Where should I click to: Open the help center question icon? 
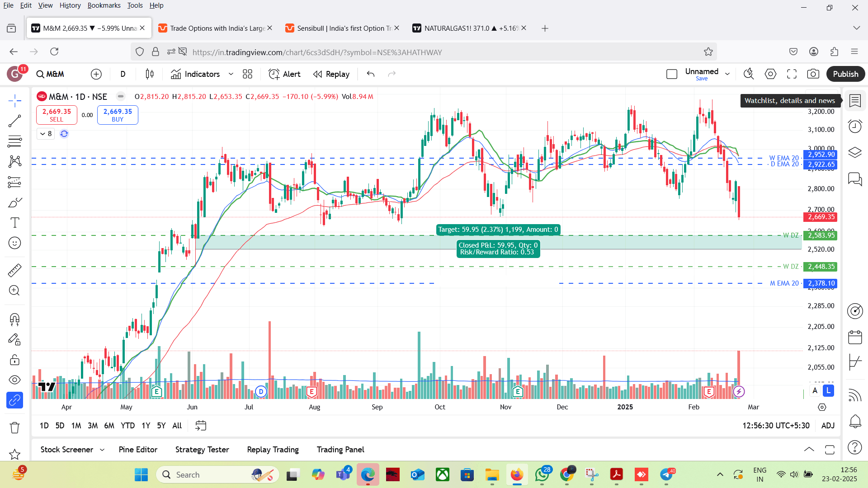[855, 447]
